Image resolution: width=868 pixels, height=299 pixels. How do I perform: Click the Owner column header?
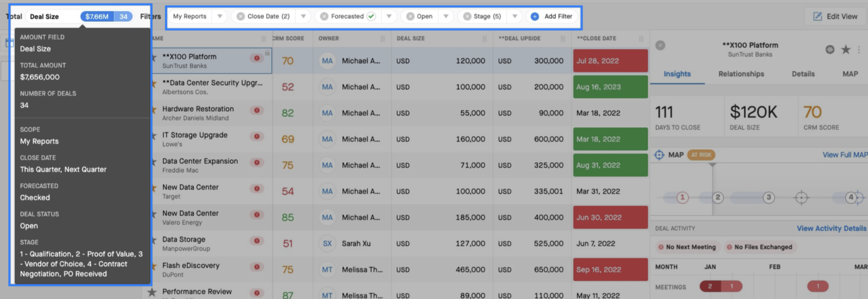pyautogui.click(x=328, y=38)
